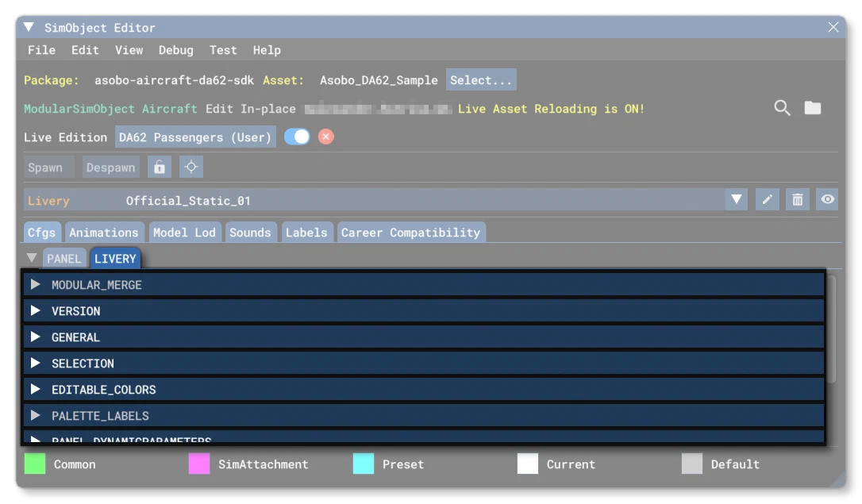Expand the MODULAR_MERGE section
This screenshot has width=862, height=504.
[424, 285]
